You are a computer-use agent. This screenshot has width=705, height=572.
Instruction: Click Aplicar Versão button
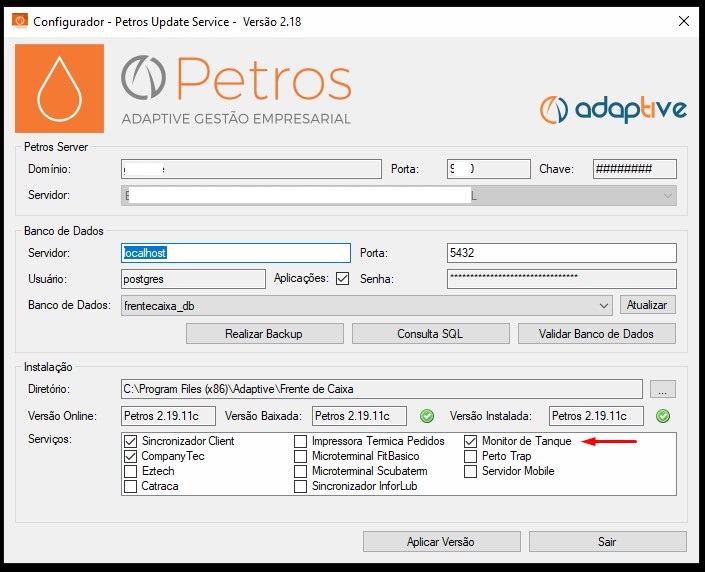(x=442, y=541)
